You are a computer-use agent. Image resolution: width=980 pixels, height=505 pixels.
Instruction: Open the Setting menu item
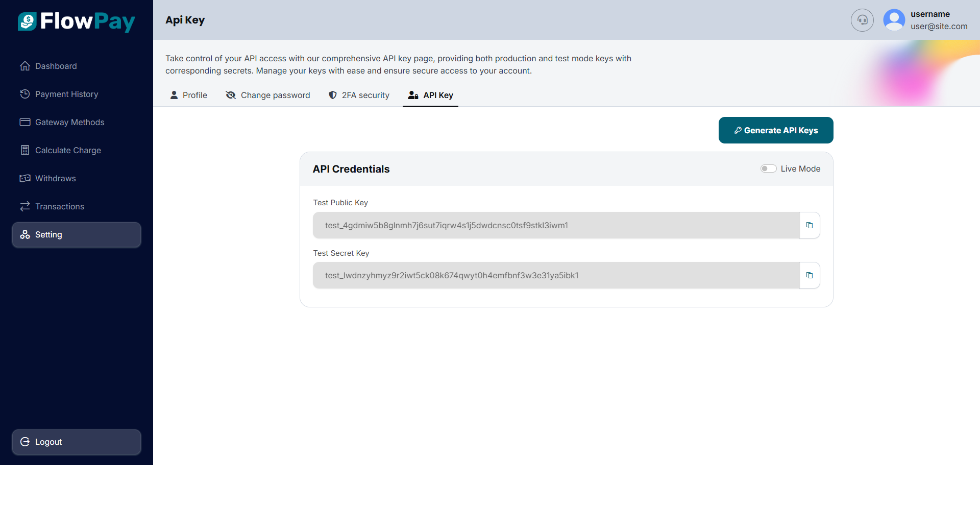77,235
